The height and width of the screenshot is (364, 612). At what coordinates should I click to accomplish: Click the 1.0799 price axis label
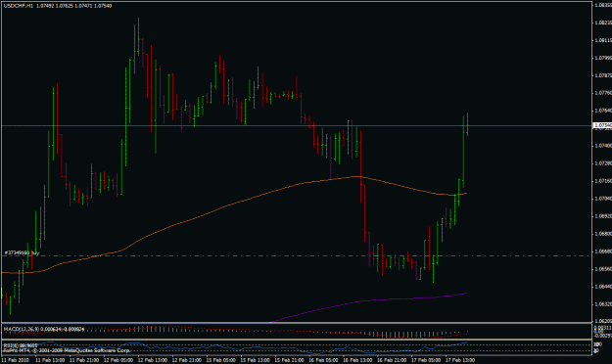tap(603, 58)
